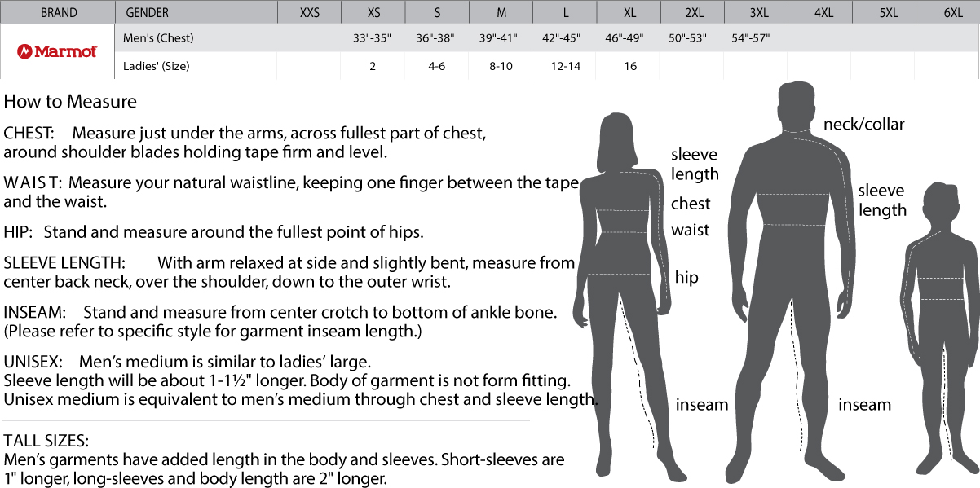
Task: Select the Ladies' (Size) row label
Action: (x=156, y=66)
